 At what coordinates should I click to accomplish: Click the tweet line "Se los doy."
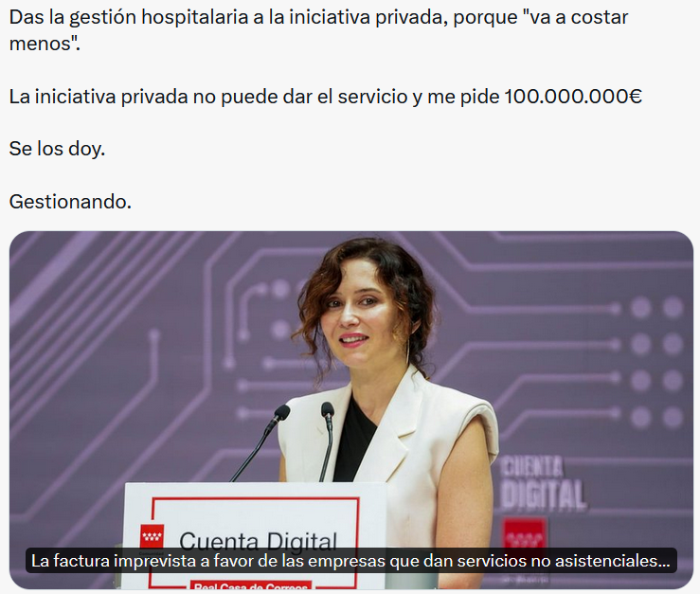[x=57, y=149]
